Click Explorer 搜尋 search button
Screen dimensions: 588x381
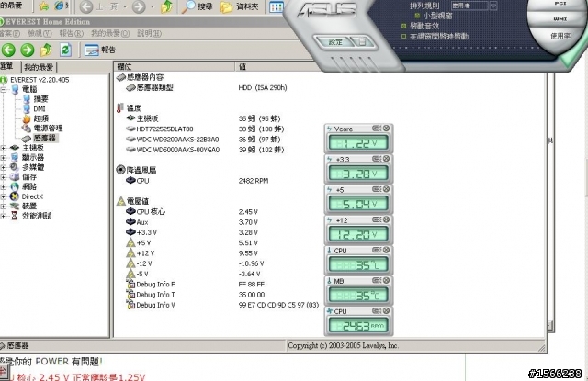[x=197, y=6]
